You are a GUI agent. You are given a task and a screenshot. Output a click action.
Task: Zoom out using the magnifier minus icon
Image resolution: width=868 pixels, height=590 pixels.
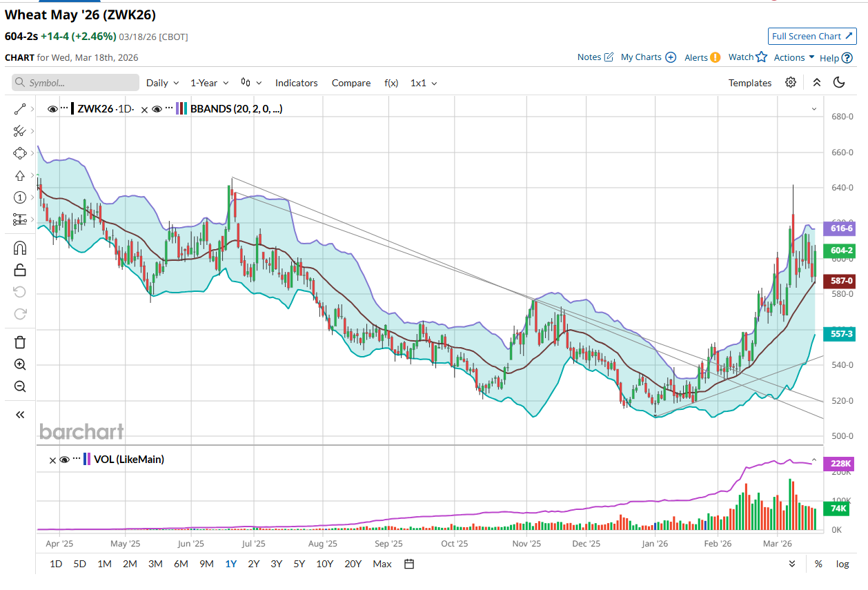19,386
